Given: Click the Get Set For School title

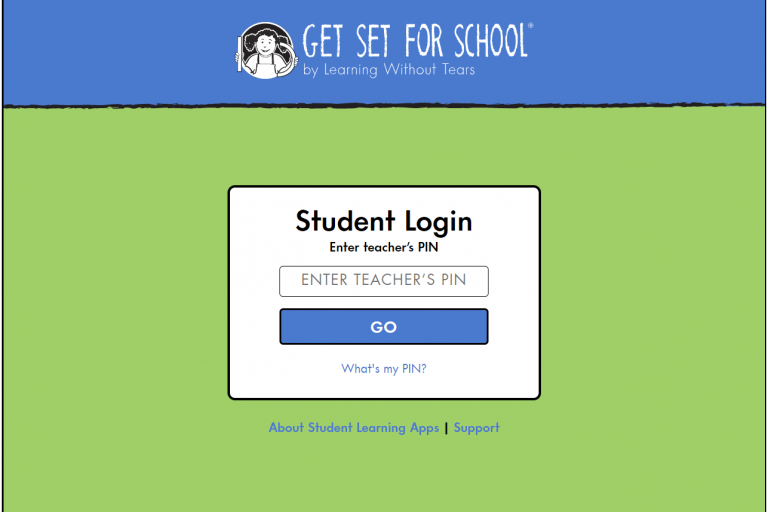Looking at the screenshot, I should pos(415,41).
